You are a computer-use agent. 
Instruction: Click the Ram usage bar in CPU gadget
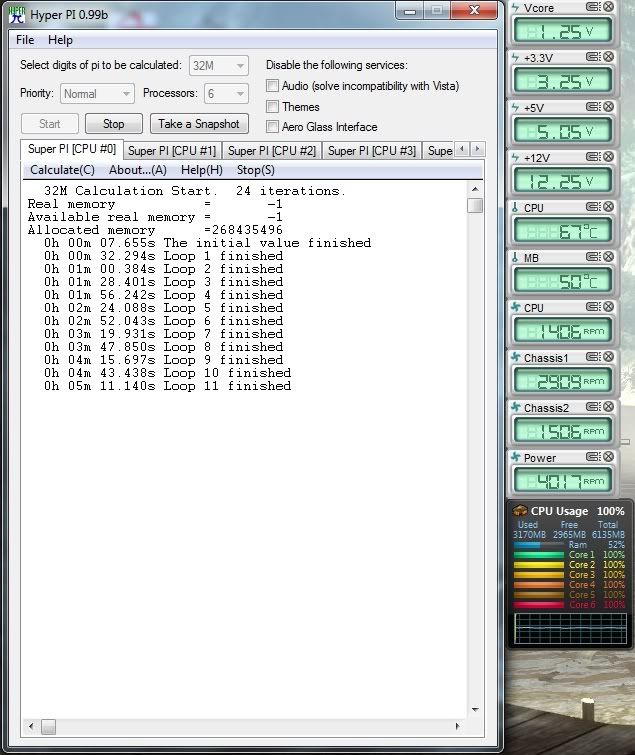(538, 545)
